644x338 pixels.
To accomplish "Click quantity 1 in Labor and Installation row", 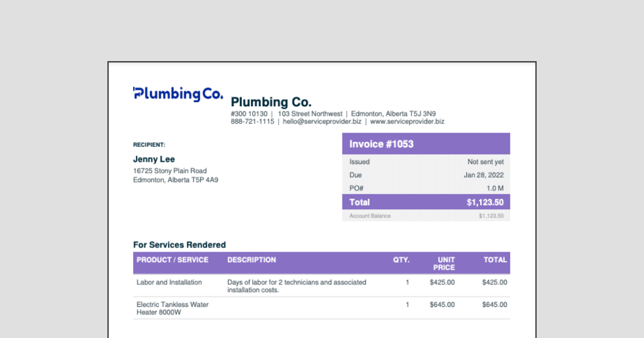I will pos(407,282).
